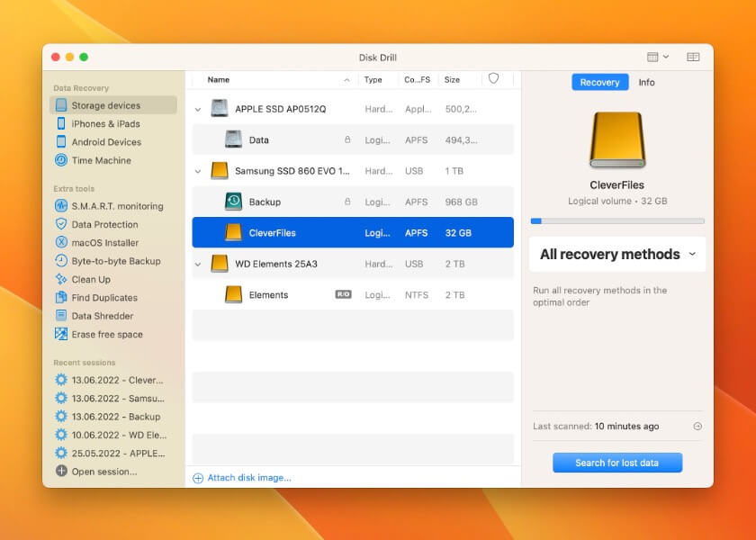756x540 pixels.
Task: Switch to the Info tab
Action: tap(646, 83)
